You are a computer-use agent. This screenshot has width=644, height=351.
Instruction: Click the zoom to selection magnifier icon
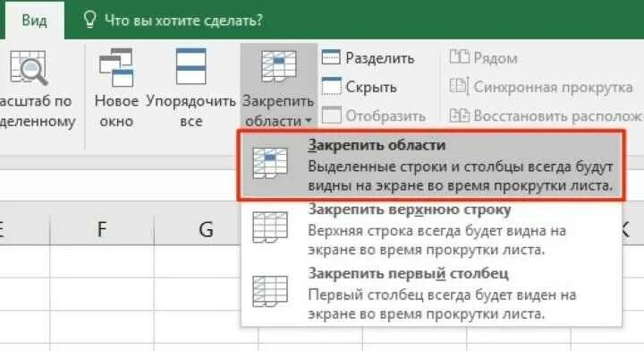click(29, 68)
